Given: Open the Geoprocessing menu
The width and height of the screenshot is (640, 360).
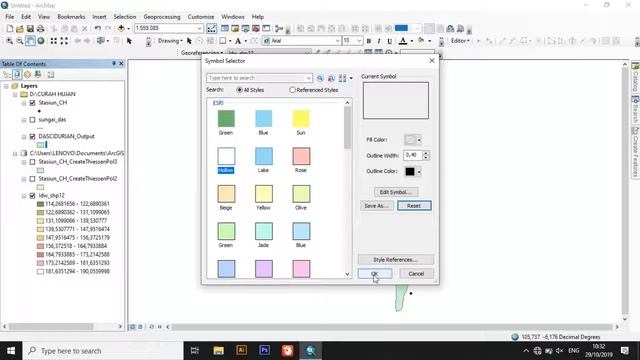Looking at the screenshot, I should click(x=162, y=17).
